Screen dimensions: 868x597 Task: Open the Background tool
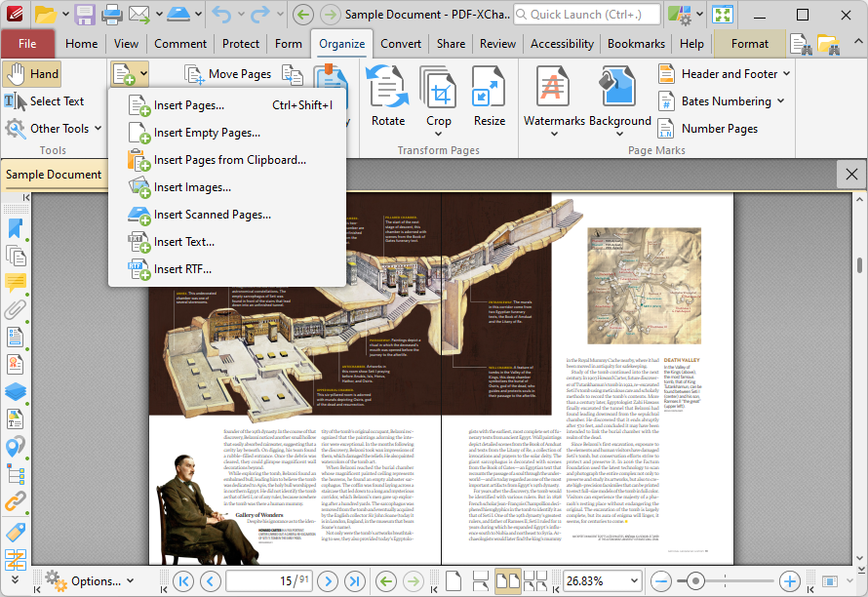point(619,99)
